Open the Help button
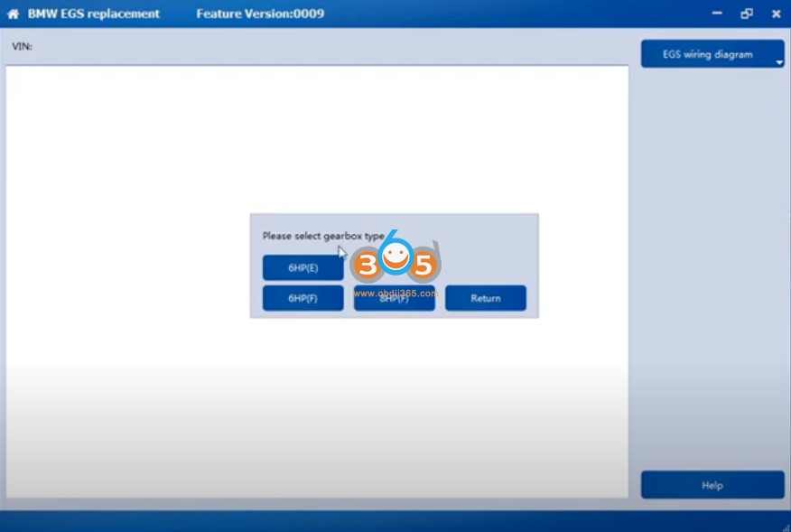The height and width of the screenshot is (532, 791). click(712, 485)
